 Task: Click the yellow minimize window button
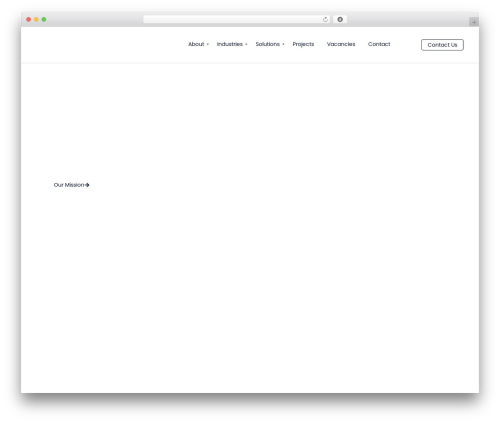[36, 20]
